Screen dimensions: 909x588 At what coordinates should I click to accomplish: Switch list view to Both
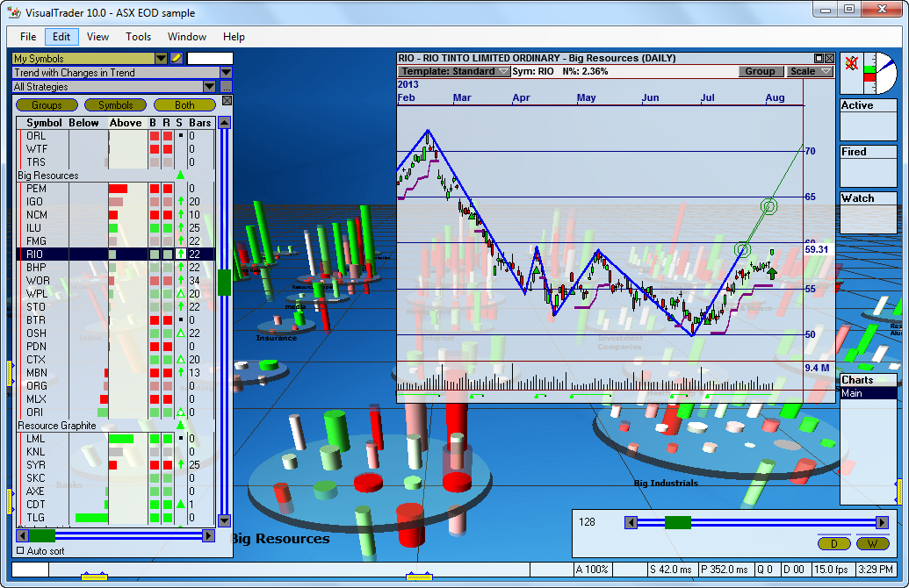click(184, 104)
